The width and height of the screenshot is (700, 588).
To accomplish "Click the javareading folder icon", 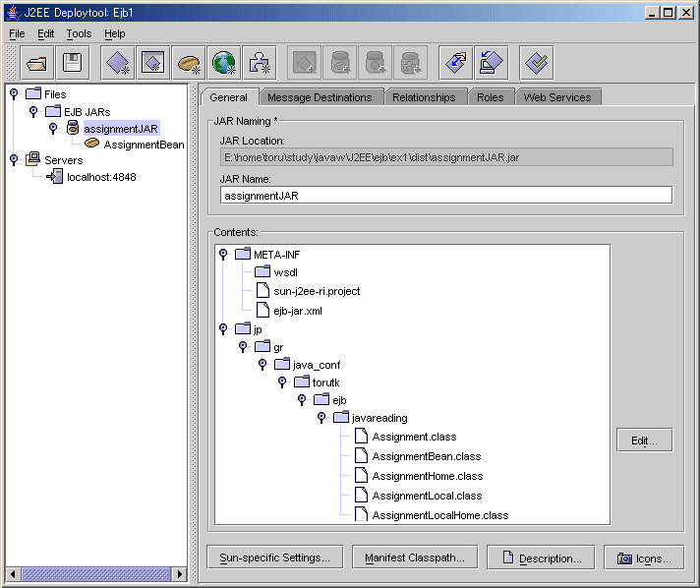I will pyautogui.click(x=341, y=417).
